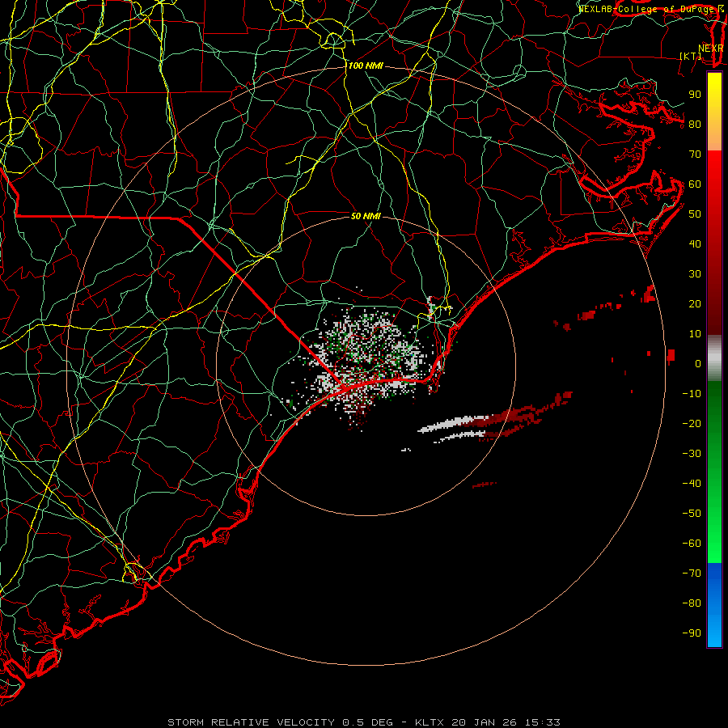
Task: Click the "[KT]" units label
Action: (691, 56)
